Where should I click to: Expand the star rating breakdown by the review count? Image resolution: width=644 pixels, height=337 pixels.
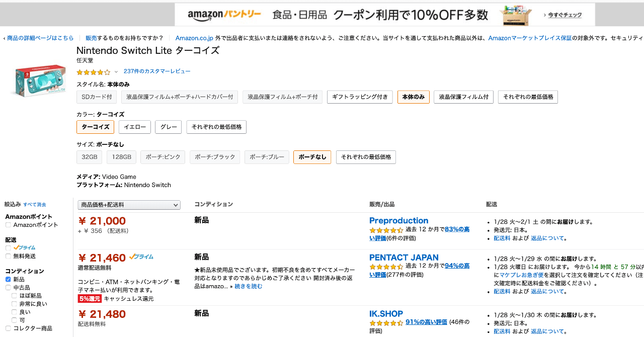pyautogui.click(x=115, y=71)
